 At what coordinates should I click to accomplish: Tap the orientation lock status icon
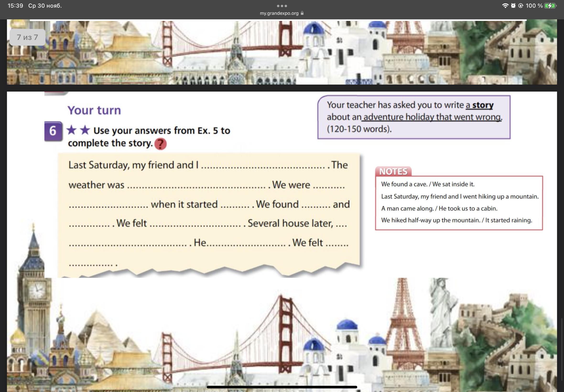pos(521,6)
